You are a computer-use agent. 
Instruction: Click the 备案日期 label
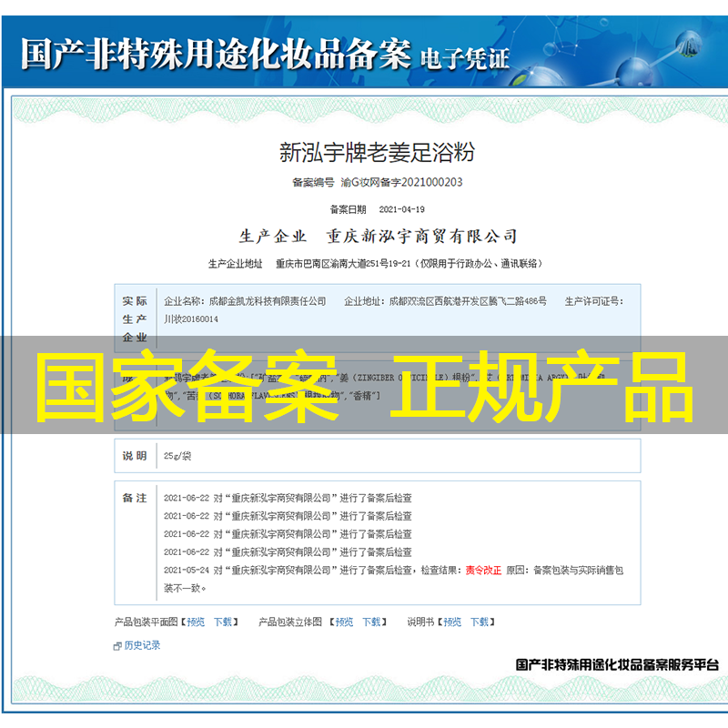pos(349,209)
